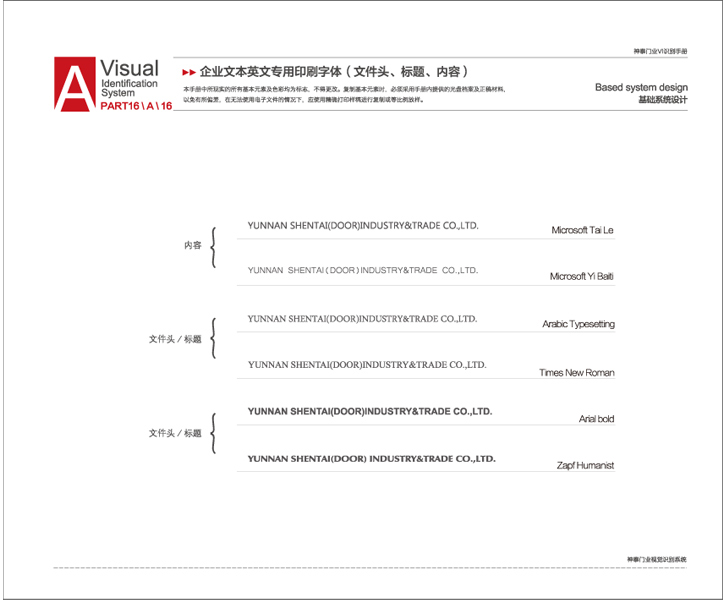This screenshot has height=600, width=725.
Task: Click the YUNNAN SHENTAI sample in Microsoft Tai Le
Action: coord(363,226)
